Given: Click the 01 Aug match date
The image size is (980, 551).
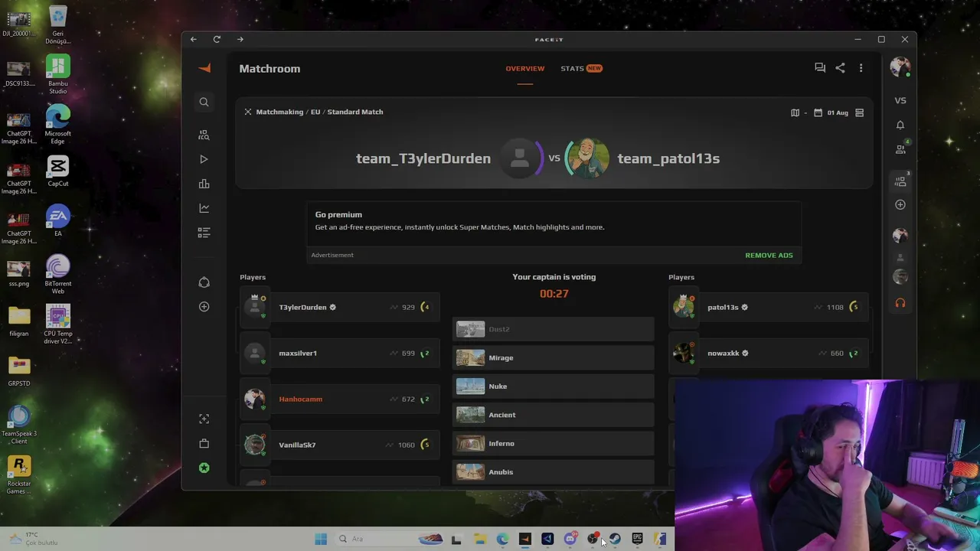Looking at the screenshot, I should tap(838, 112).
